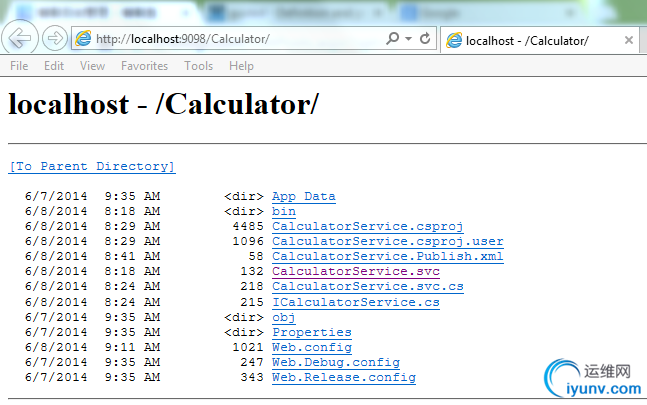647x405 pixels.
Task: Click the file size value 247
Action: pos(252,363)
